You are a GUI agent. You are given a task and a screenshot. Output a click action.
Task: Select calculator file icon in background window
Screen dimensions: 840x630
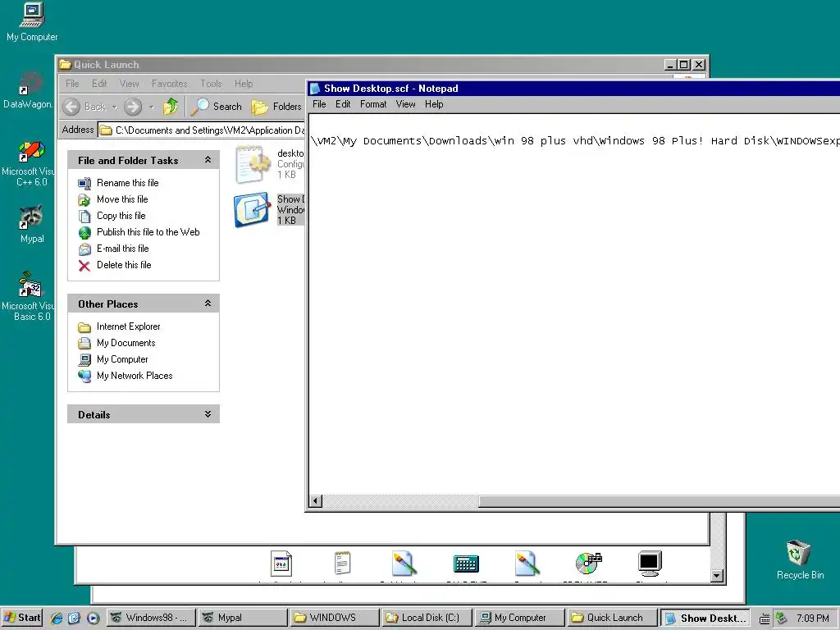click(x=466, y=564)
